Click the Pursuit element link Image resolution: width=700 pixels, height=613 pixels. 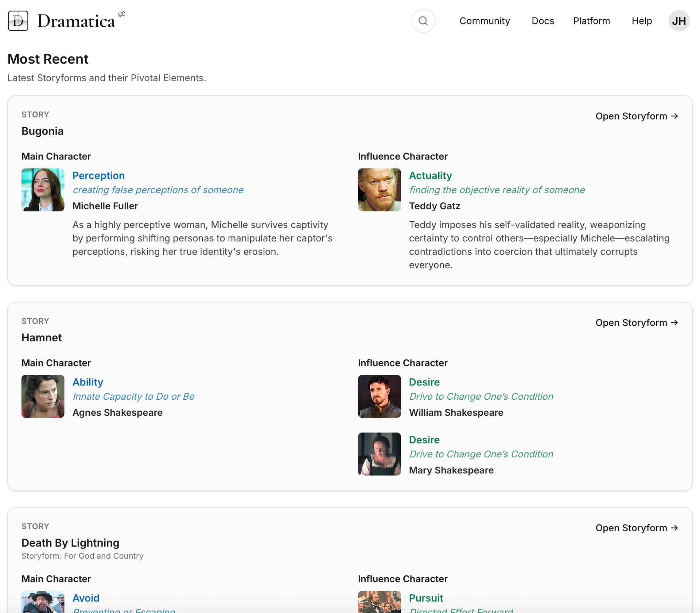(426, 598)
